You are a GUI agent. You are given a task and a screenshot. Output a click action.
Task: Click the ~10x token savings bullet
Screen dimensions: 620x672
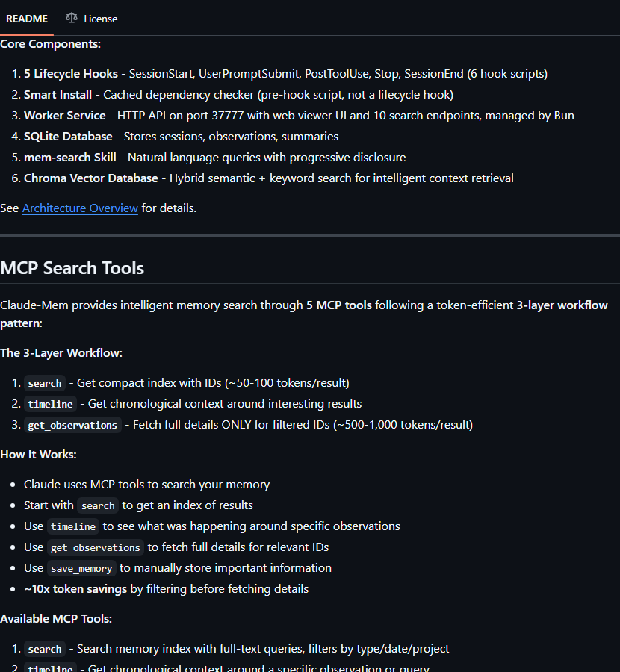[x=167, y=589]
